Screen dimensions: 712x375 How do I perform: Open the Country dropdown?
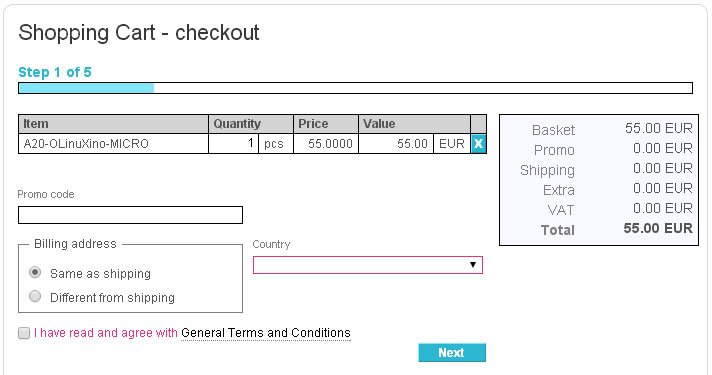(367, 265)
